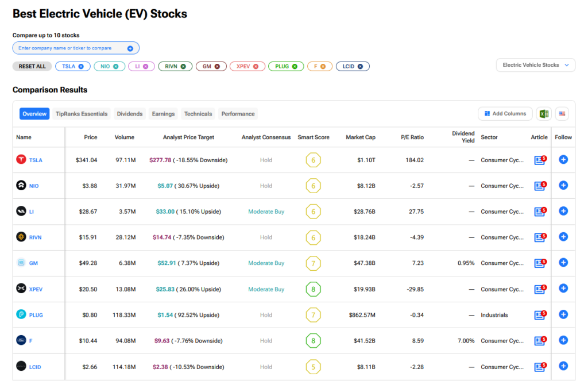Open the XPEV ticker link
This screenshot has height=388, width=588.
[36, 289]
